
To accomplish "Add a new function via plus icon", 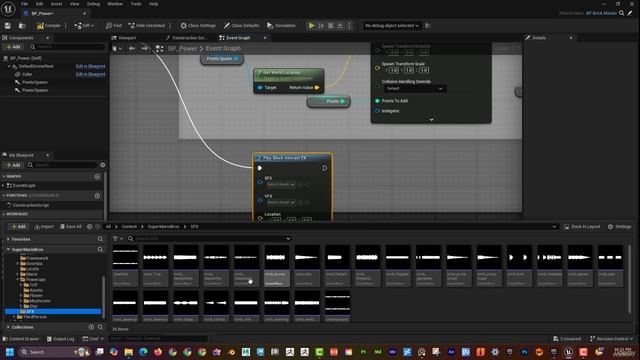I will point(97,196).
